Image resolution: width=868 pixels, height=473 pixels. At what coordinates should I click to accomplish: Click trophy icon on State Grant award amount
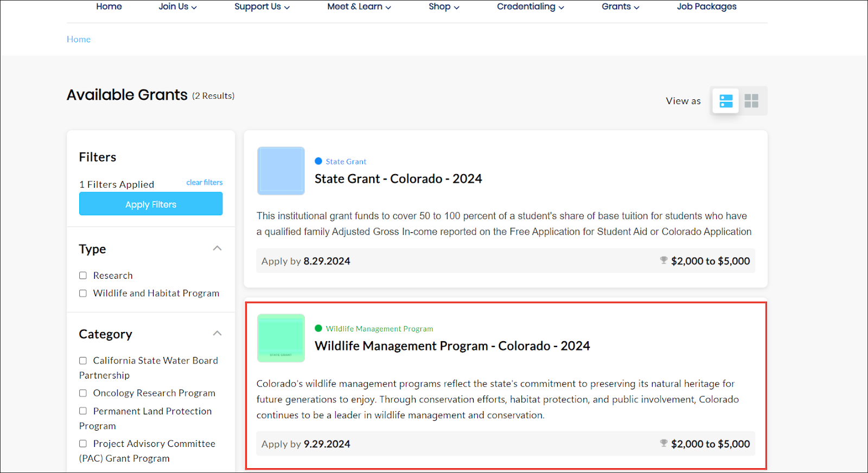[x=663, y=260]
